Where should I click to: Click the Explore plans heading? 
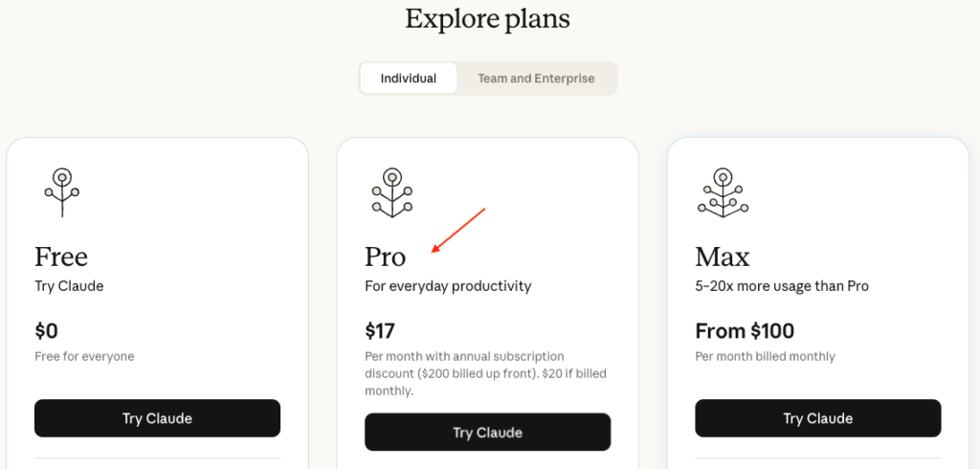click(487, 19)
